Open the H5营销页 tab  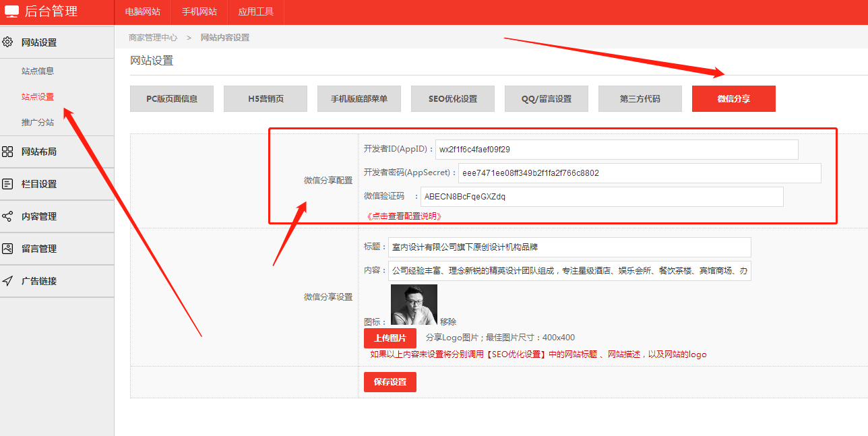pyautogui.click(x=266, y=99)
